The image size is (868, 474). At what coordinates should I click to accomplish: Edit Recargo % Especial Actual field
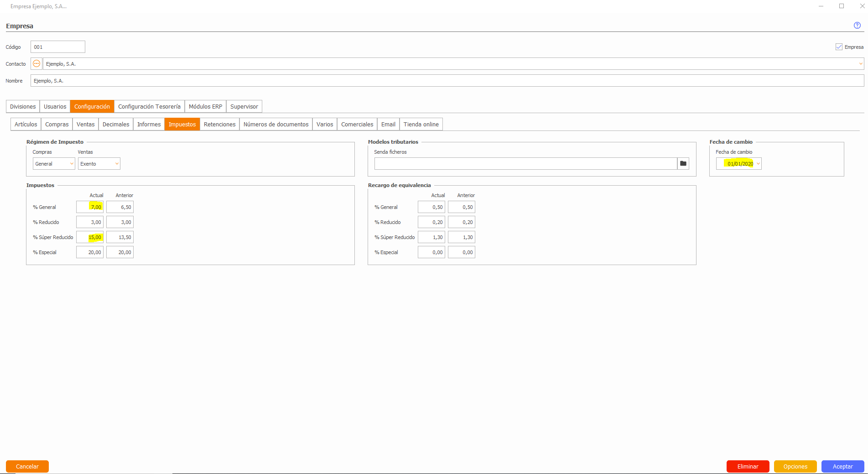431,252
